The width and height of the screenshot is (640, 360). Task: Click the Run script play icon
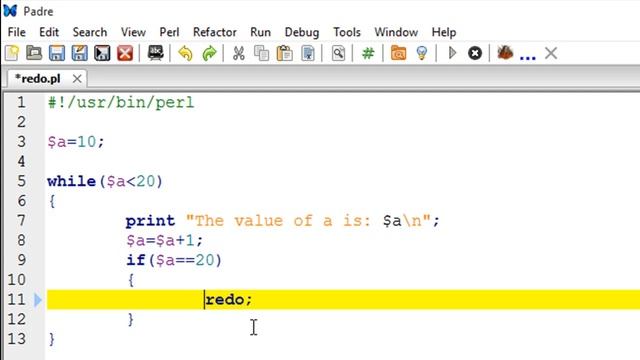tap(452, 53)
